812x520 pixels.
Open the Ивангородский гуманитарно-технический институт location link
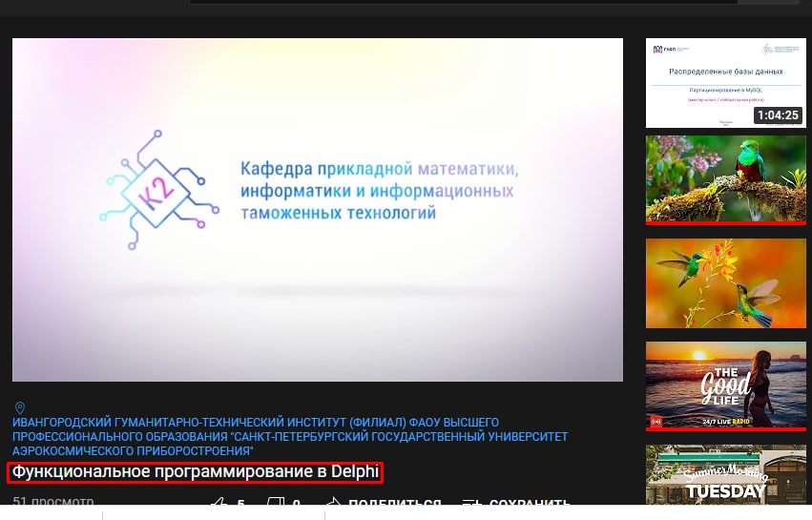tap(290, 437)
